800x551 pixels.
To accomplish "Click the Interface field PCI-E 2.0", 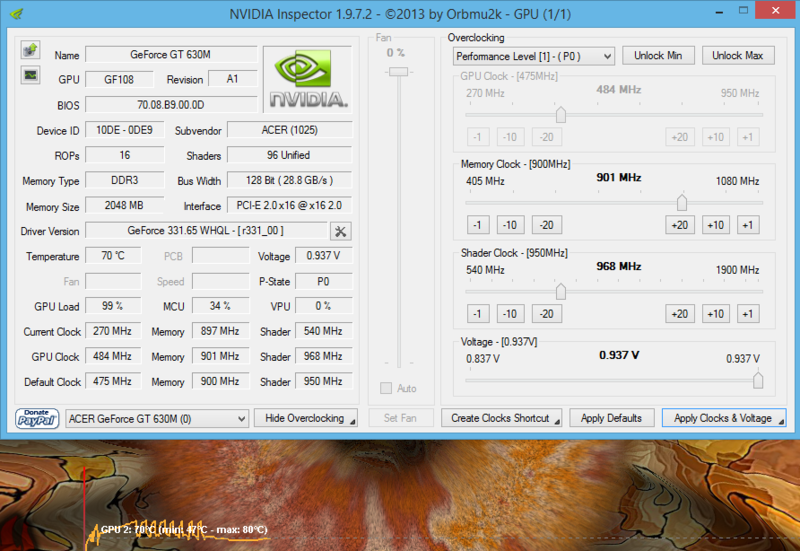I will pyautogui.click(x=290, y=206).
